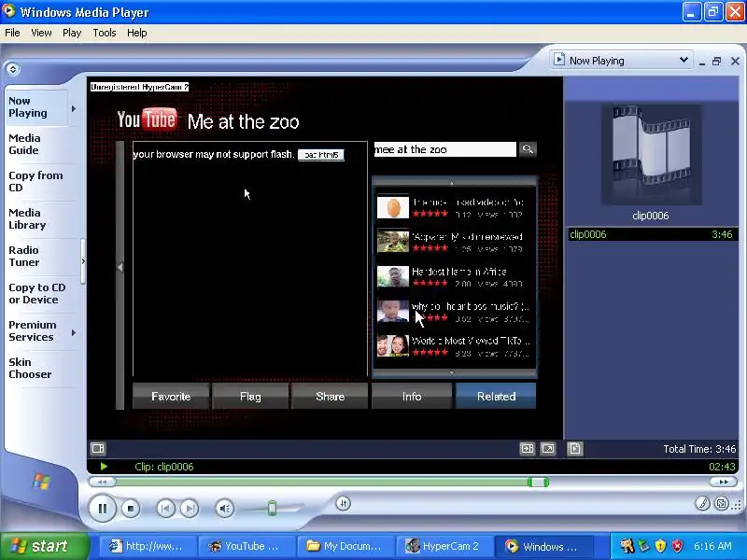Switch to the HyperCam 2 taskbar window
747x560 pixels.
446,546
